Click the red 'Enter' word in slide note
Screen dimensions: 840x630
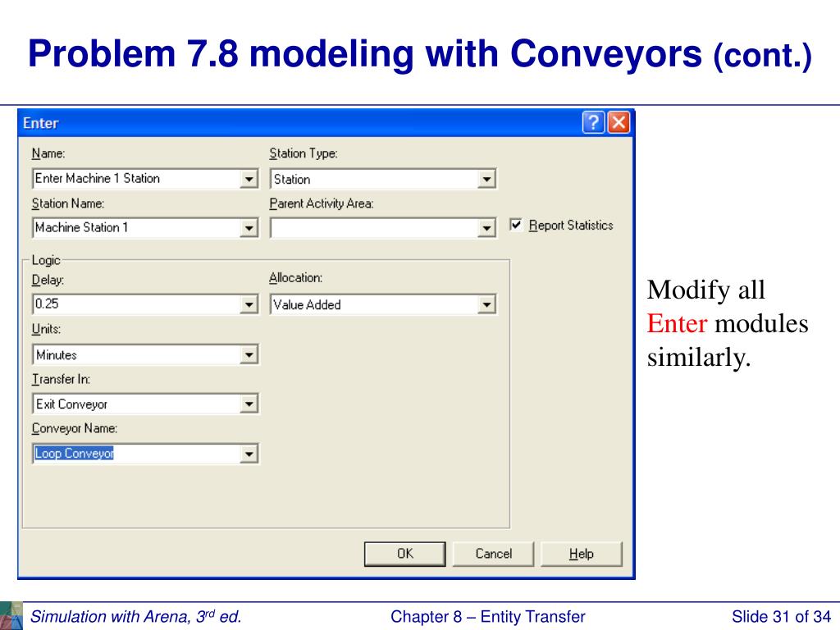(677, 323)
